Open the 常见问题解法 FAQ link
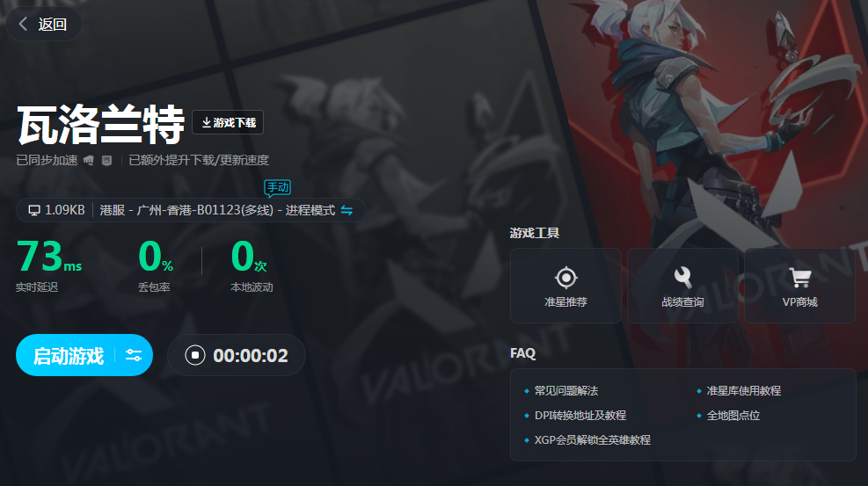 pyautogui.click(x=565, y=391)
